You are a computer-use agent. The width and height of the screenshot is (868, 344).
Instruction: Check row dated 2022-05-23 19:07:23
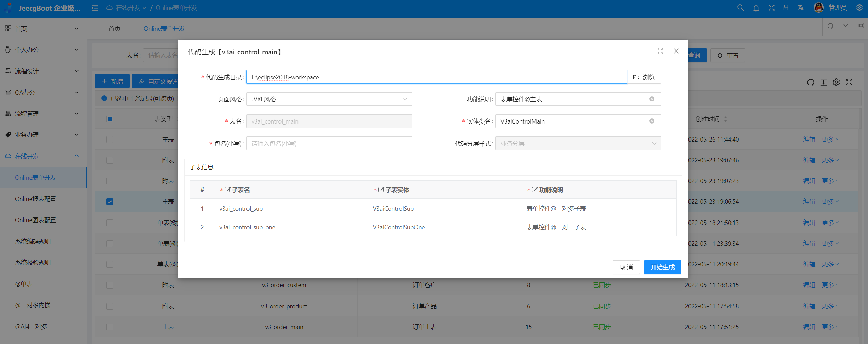[x=109, y=181]
